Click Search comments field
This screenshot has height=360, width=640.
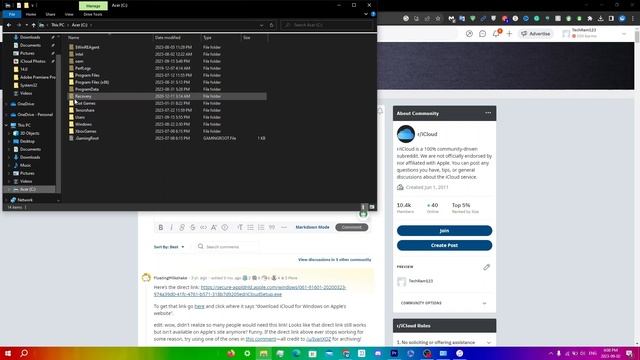227,247
